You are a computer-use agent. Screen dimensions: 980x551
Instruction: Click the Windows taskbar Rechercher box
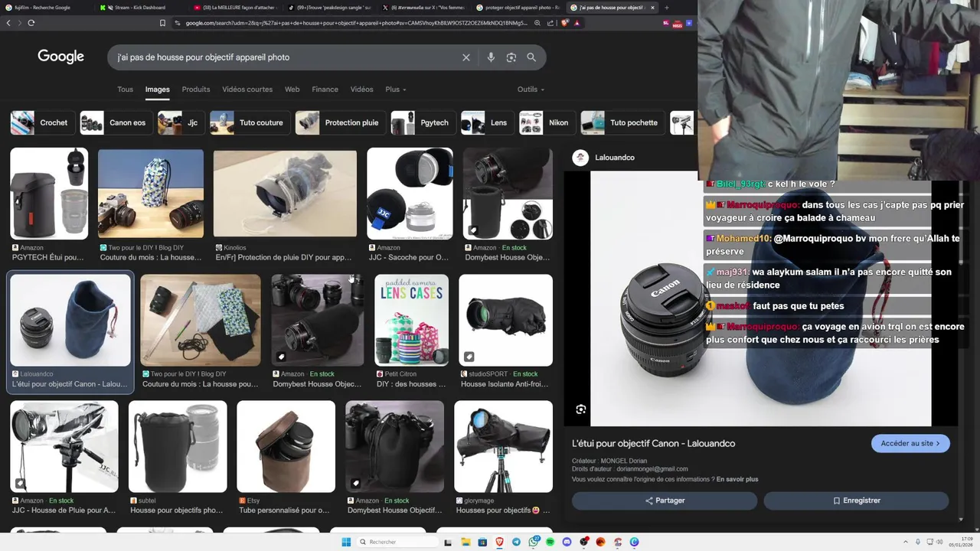(x=398, y=542)
